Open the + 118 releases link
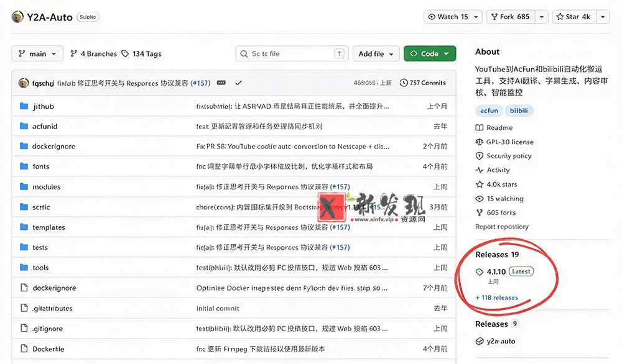The width and height of the screenshot is (622, 364). click(496, 298)
